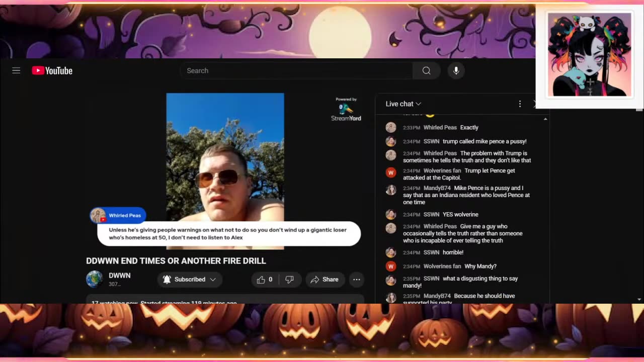Click SSWN avatar beside 'horrible!' message

coord(391,252)
